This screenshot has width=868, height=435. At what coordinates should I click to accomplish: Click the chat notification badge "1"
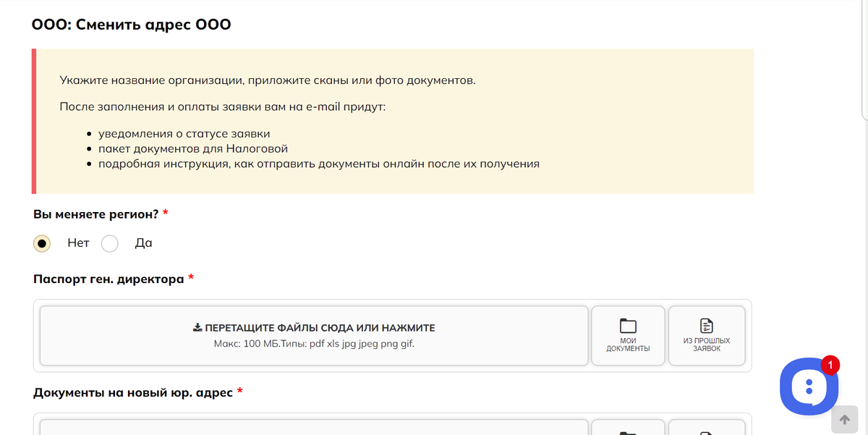831,365
